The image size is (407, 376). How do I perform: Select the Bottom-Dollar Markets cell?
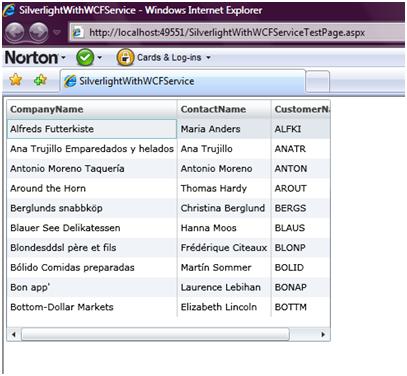click(92, 307)
